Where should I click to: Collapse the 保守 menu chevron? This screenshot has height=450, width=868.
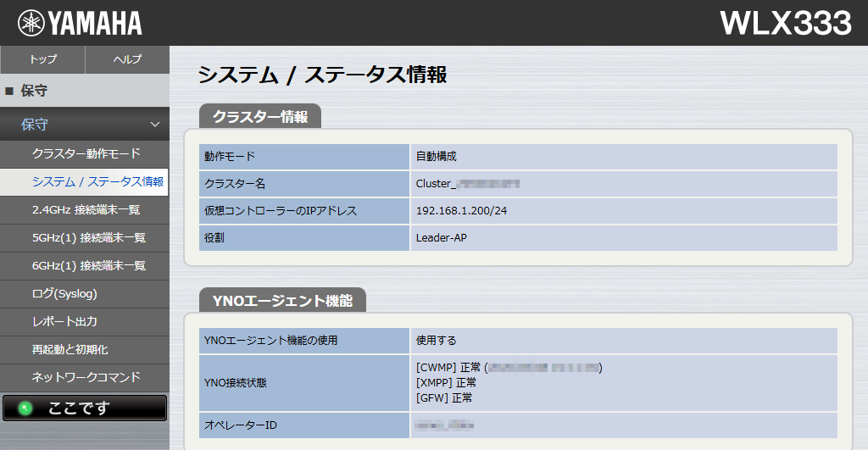pos(155,125)
